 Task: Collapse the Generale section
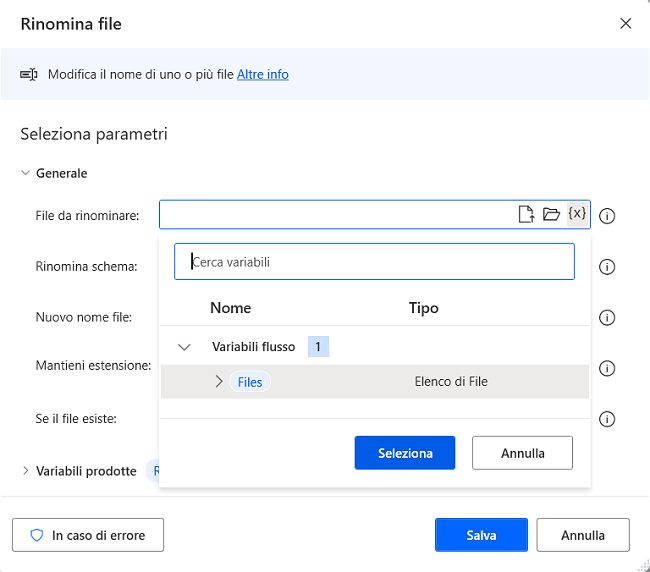point(25,173)
